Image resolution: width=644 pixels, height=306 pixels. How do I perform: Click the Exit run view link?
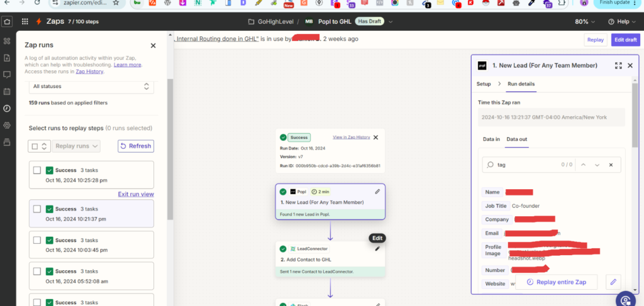(x=136, y=194)
